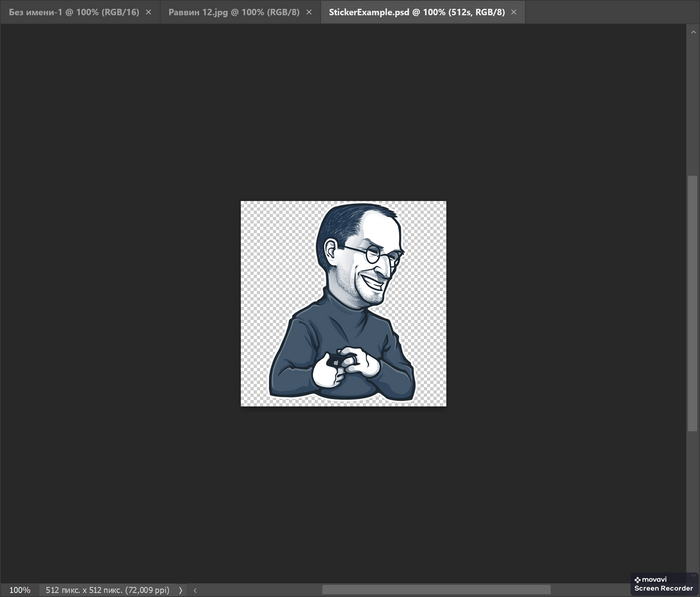Click the horizontal scrollbar left arrow
The height and width of the screenshot is (597, 700).
coord(195,590)
